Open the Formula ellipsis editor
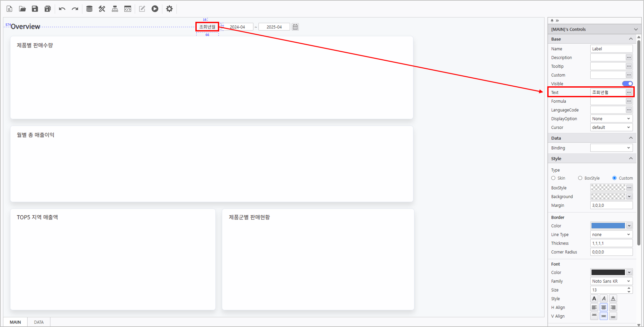 (x=629, y=101)
